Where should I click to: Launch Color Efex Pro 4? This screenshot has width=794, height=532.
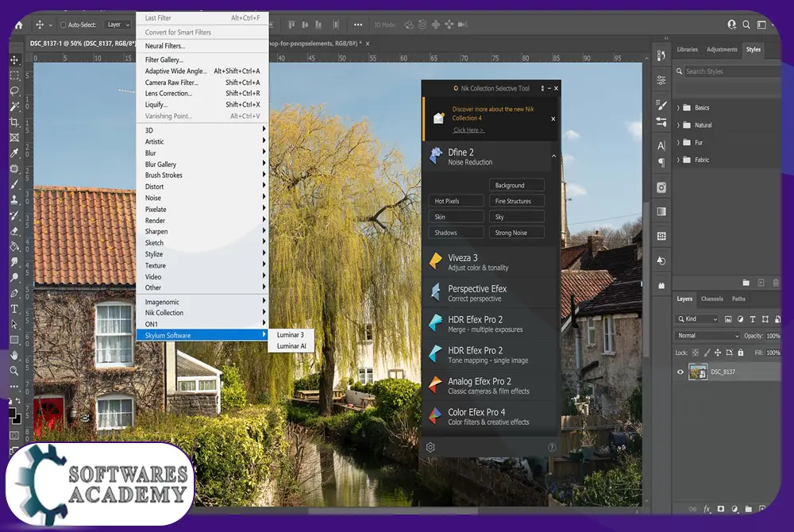(491, 417)
